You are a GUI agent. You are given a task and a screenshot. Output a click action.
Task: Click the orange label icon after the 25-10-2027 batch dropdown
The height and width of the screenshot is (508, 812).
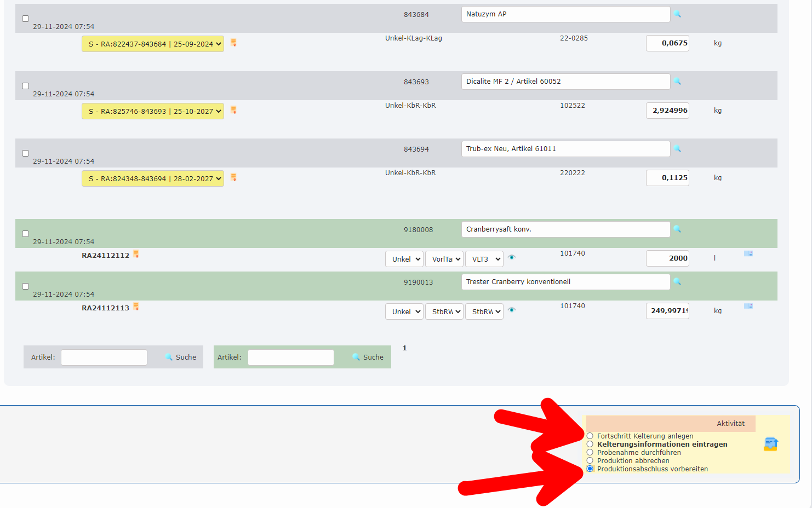[x=233, y=110]
